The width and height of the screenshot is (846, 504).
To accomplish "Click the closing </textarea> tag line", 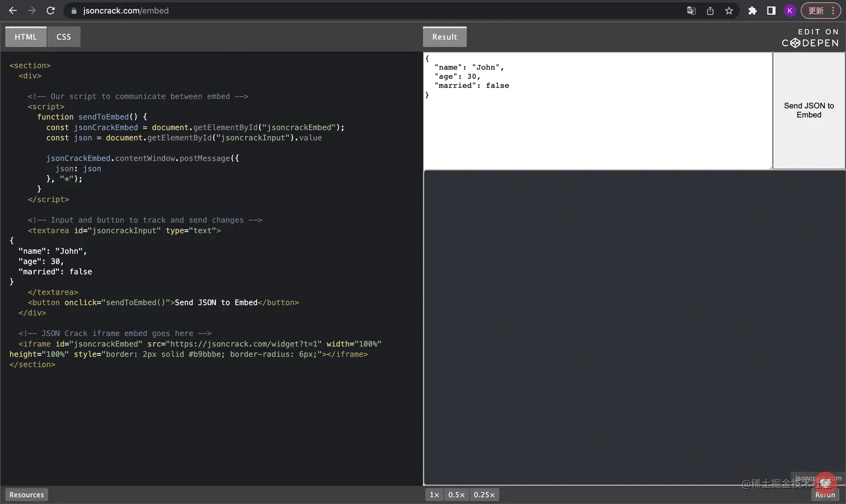I will [53, 292].
